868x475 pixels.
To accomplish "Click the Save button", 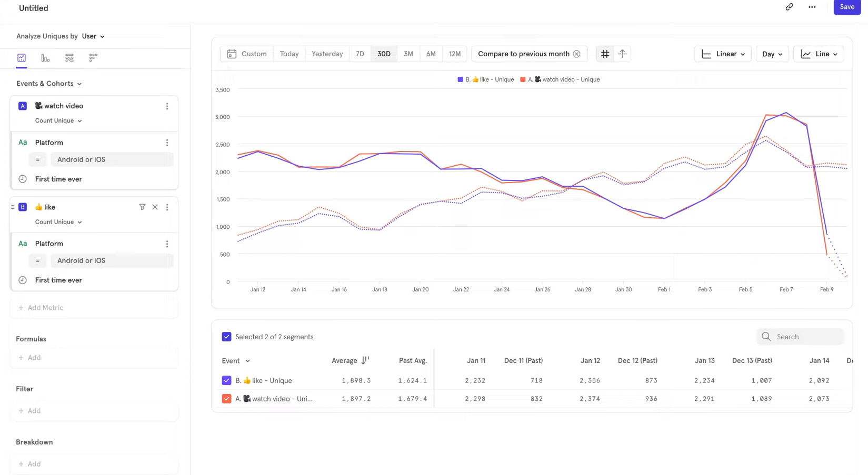I will pos(847,7).
